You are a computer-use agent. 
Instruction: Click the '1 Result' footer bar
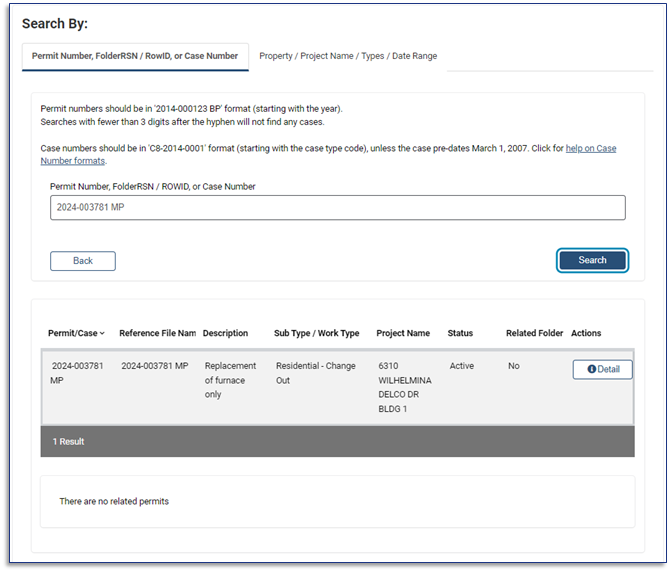(337, 441)
